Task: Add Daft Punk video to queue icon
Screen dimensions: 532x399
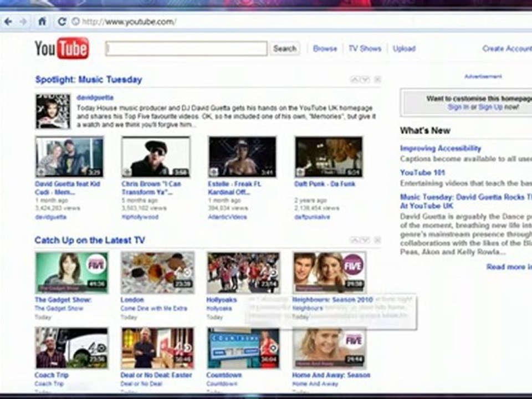Action: pyautogui.click(x=300, y=172)
